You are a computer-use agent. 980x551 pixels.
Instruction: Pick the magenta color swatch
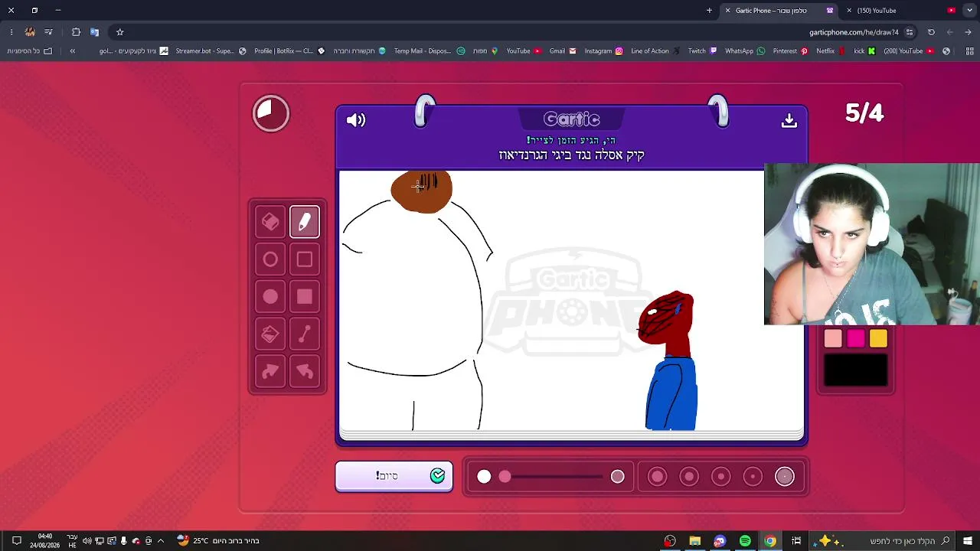pyautogui.click(x=856, y=338)
